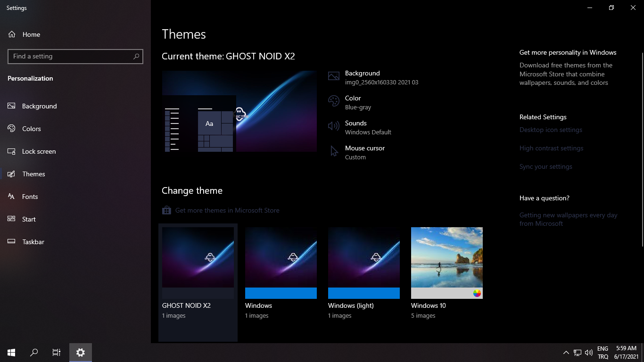644x362 pixels.
Task: Open the network tray icon
Action: pyautogui.click(x=578, y=353)
